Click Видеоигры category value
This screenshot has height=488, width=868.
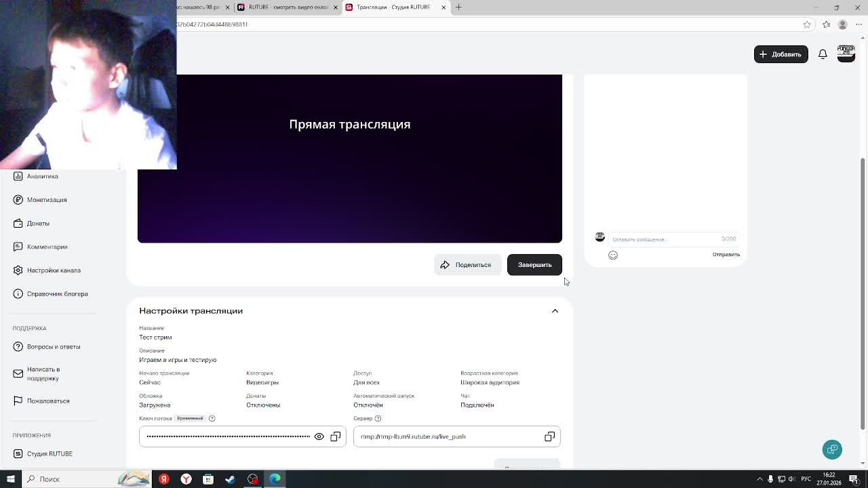[262, 382]
